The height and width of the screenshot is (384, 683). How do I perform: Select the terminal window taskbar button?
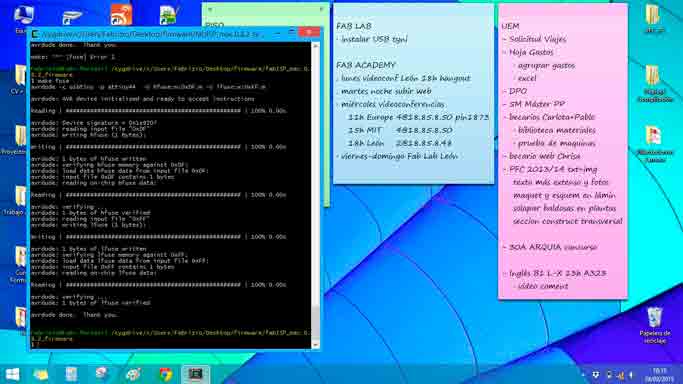tap(195, 374)
